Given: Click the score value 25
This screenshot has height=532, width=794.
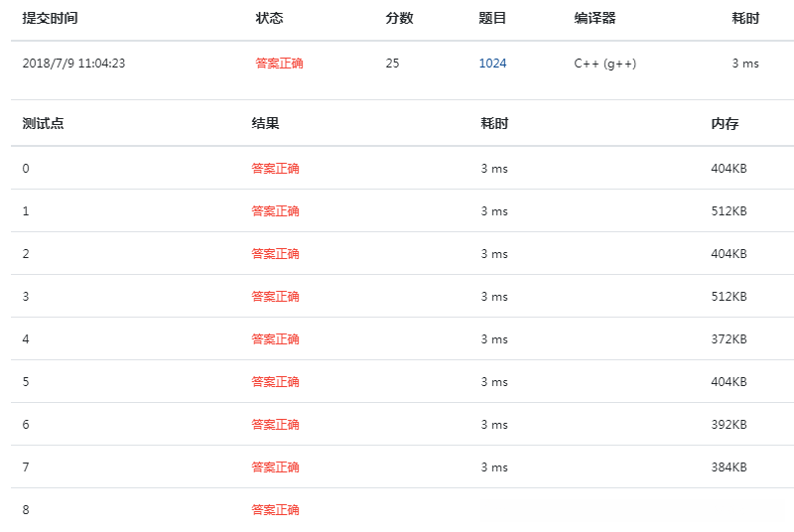Looking at the screenshot, I should click(x=392, y=64).
